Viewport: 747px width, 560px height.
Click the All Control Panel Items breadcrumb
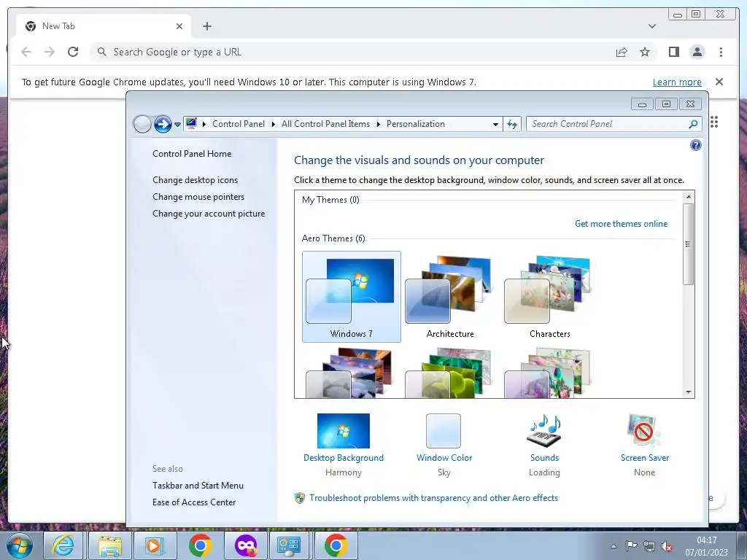point(325,124)
